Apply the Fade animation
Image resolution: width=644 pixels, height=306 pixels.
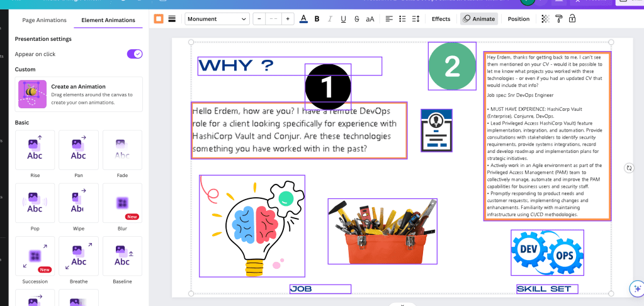click(x=122, y=150)
